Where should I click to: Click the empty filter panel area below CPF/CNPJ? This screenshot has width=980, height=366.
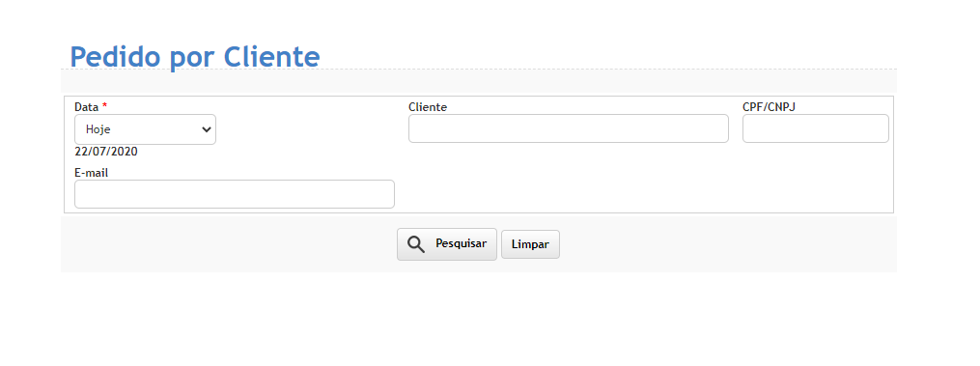(815, 177)
